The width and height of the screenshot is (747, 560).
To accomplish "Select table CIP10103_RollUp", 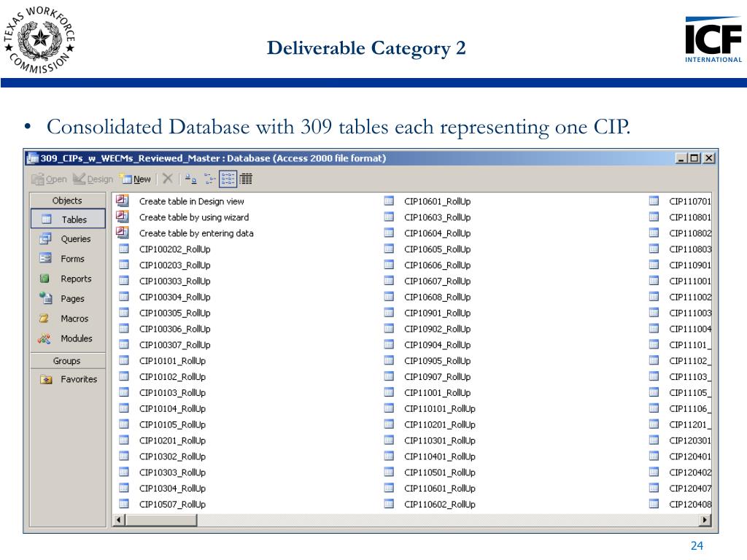I will pyautogui.click(x=172, y=393).
